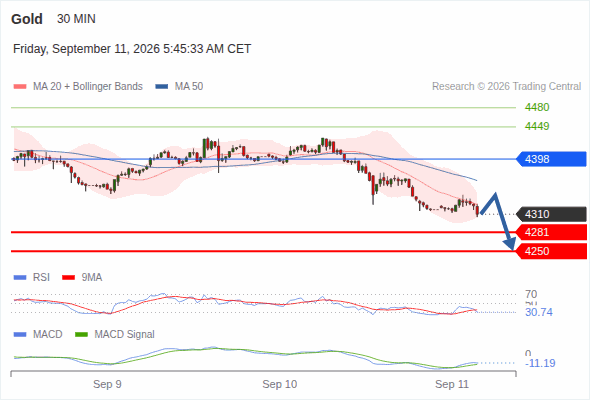Click the RSI value 30.74 label
This screenshot has height=400, width=590.
pos(539,312)
